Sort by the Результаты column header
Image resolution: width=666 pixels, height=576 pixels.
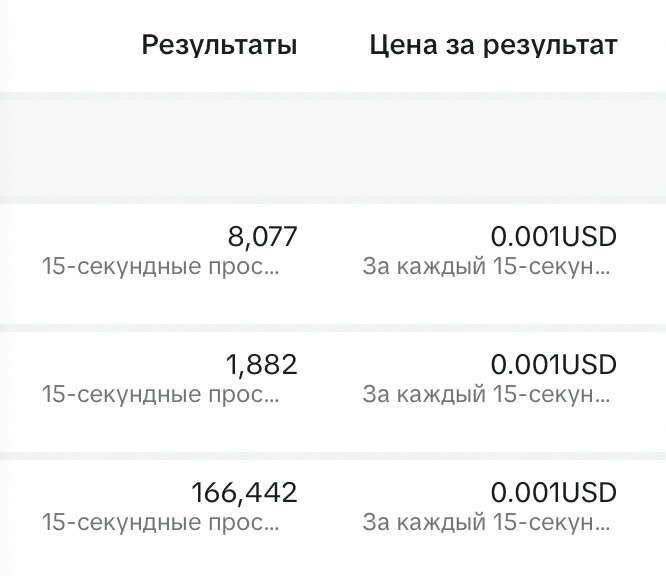pyautogui.click(x=219, y=45)
